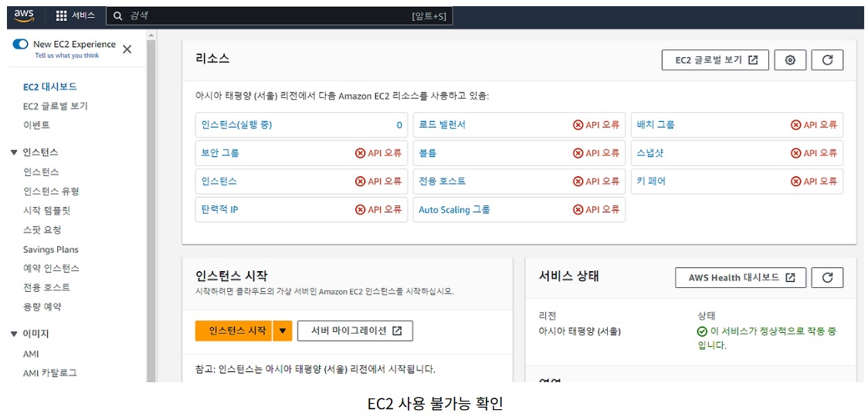This screenshot has width=868, height=417.
Task: Open AMI in the sidebar
Action: coord(31,354)
